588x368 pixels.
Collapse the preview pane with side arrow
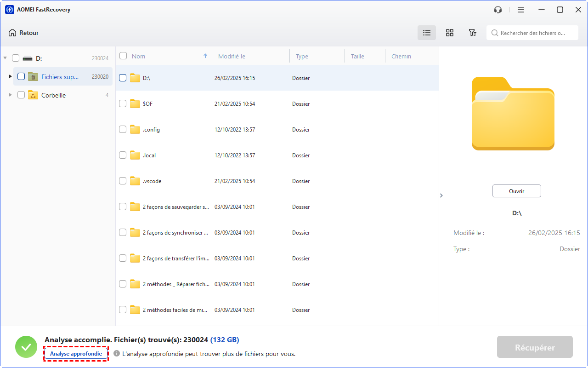441,195
